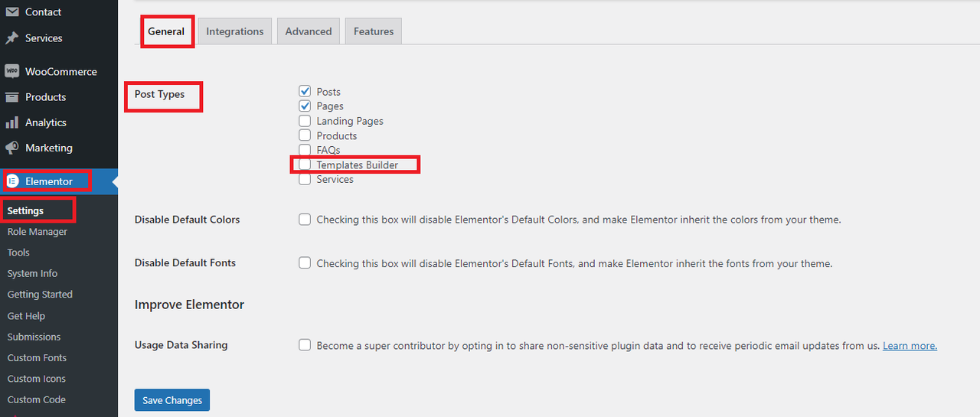
Task: Open WooCommerce via its Woo icon
Action: coord(11,71)
